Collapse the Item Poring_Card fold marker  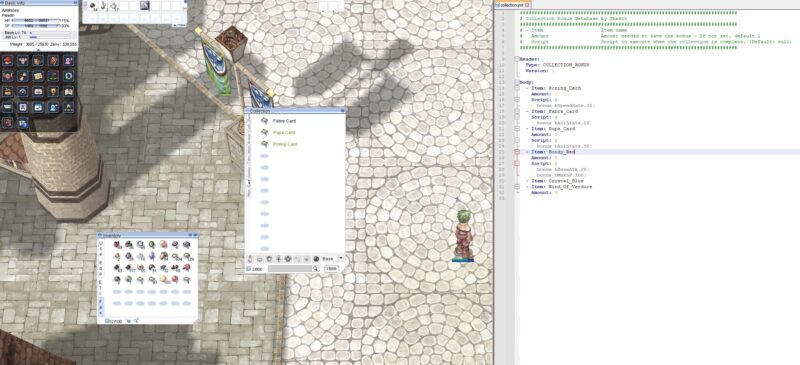pos(516,88)
